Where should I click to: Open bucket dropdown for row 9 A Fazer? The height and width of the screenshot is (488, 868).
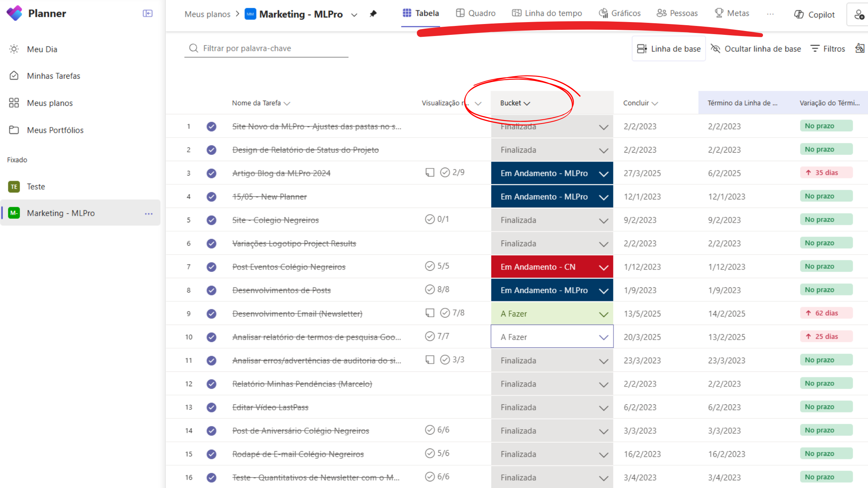coord(604,314)
